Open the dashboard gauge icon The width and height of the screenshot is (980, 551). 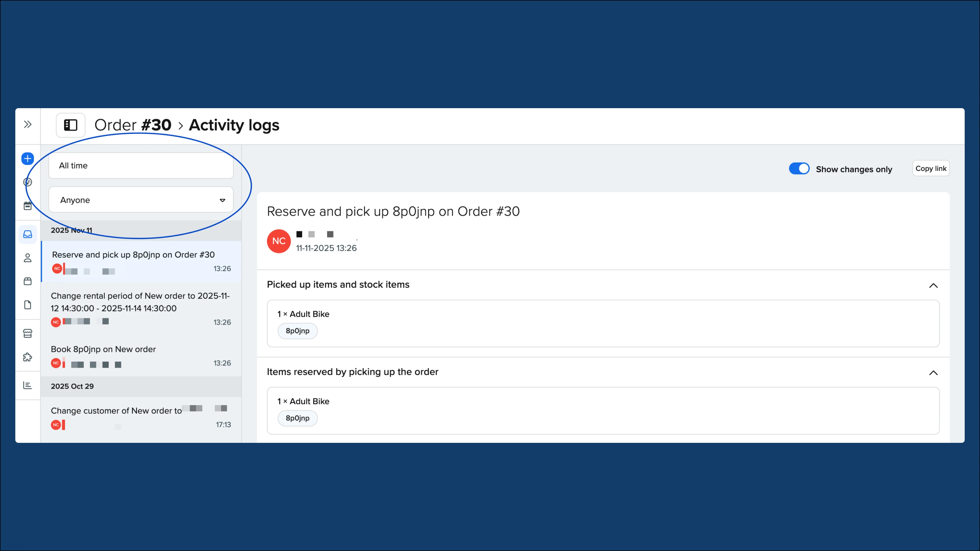(27, 182)
